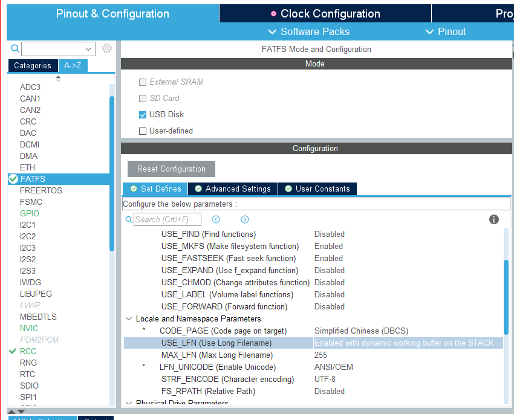Click the info icon in parameters panel
Viewport: 514px width, 420px height.
493,219
